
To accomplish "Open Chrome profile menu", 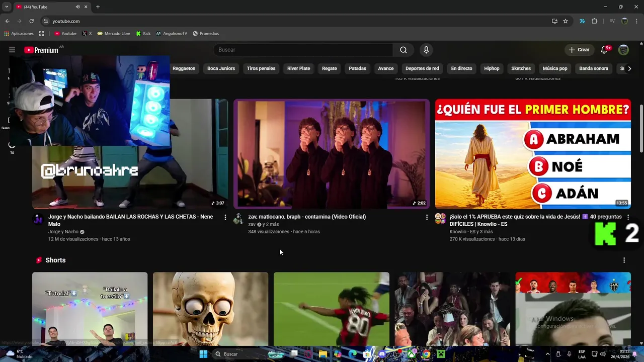I will 624,21.
